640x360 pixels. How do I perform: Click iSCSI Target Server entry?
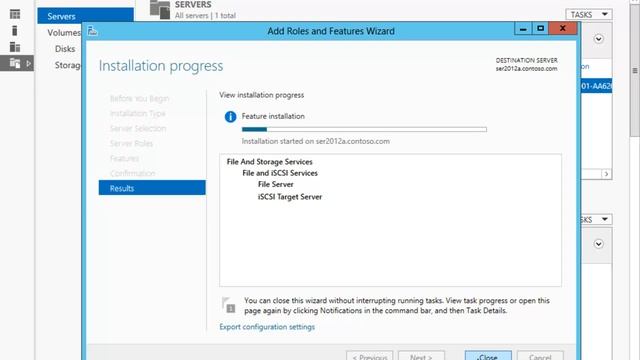click(290, 197)
